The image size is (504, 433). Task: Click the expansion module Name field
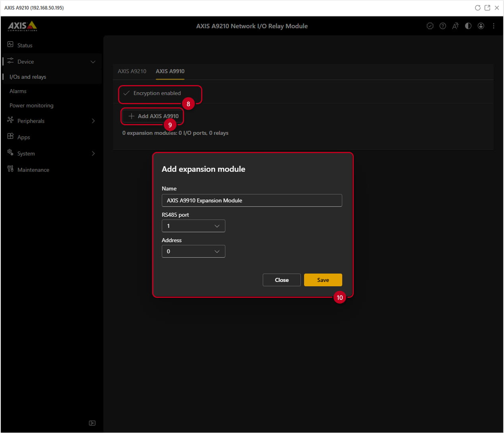point(252,200)
